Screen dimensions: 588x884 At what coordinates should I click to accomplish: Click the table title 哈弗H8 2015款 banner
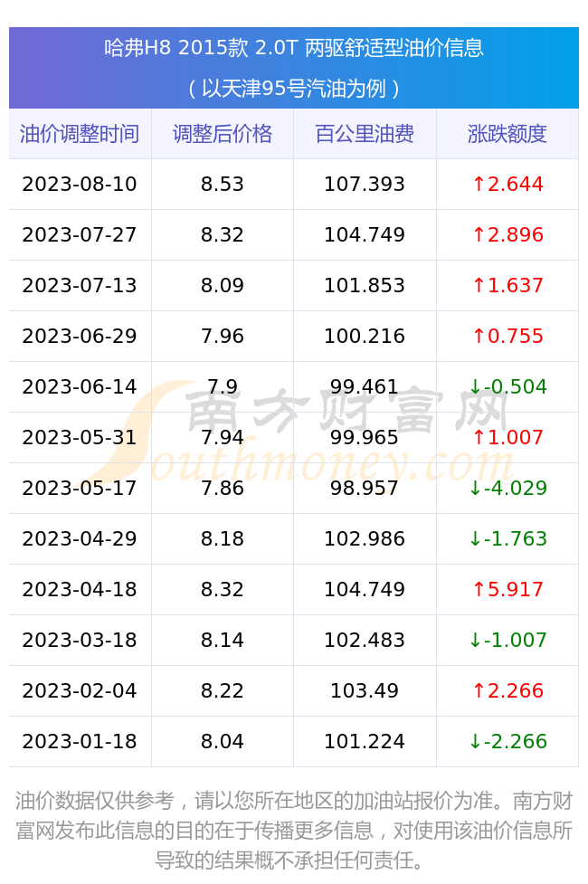(x=294, y=68)
